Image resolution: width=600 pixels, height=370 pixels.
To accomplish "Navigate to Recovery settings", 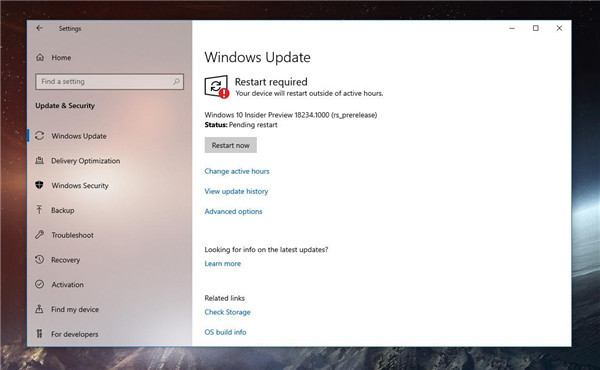I will tap(65, 260).
